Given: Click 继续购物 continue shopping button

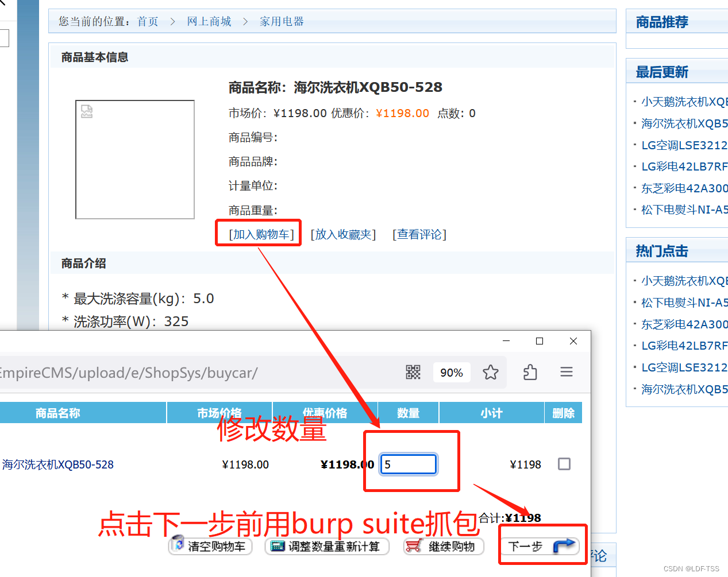Looking at the screenshot, I should [x=444, y=546].
